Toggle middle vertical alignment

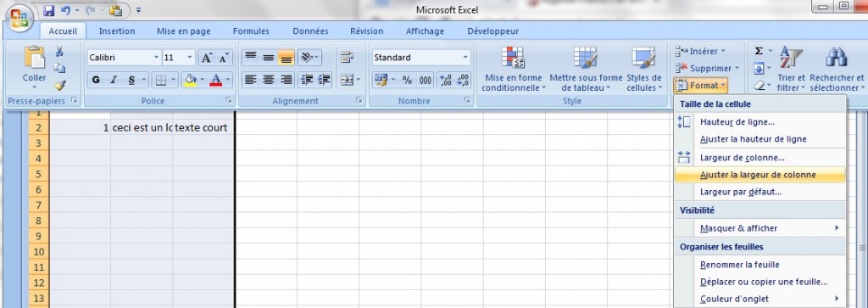pos(269,57)
